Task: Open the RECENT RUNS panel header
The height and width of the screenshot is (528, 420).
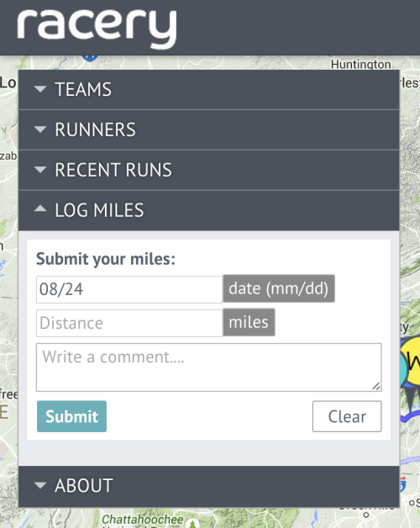Action: tap(209, 170)
